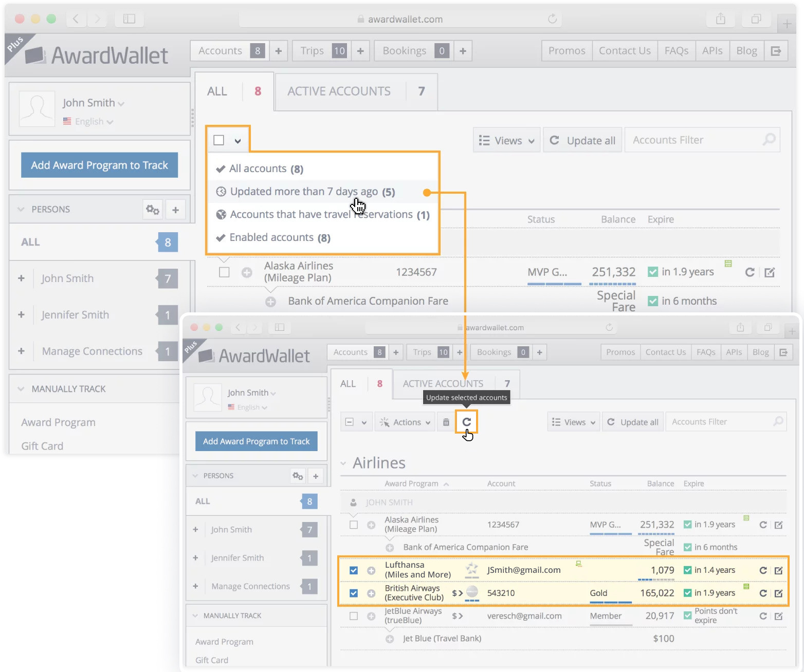The image size is (804, 672).
Task: Click Accounts Filter field in back window
Action: [702, 140]
